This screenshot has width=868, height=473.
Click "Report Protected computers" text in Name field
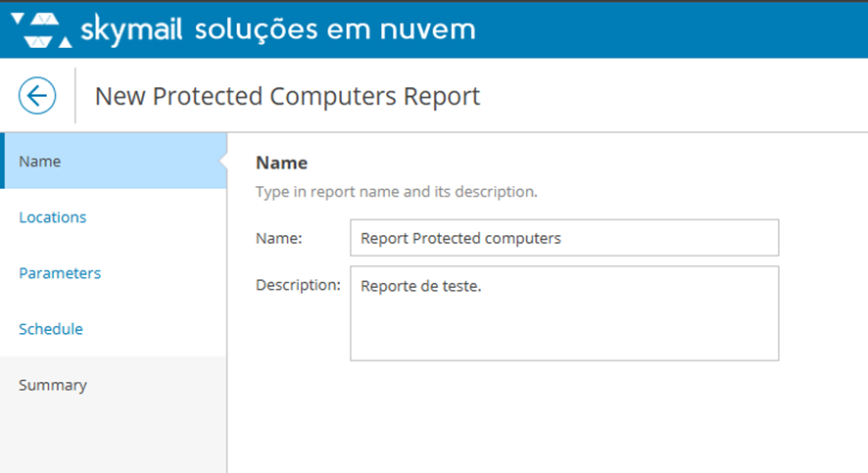(x=460, y=238)
